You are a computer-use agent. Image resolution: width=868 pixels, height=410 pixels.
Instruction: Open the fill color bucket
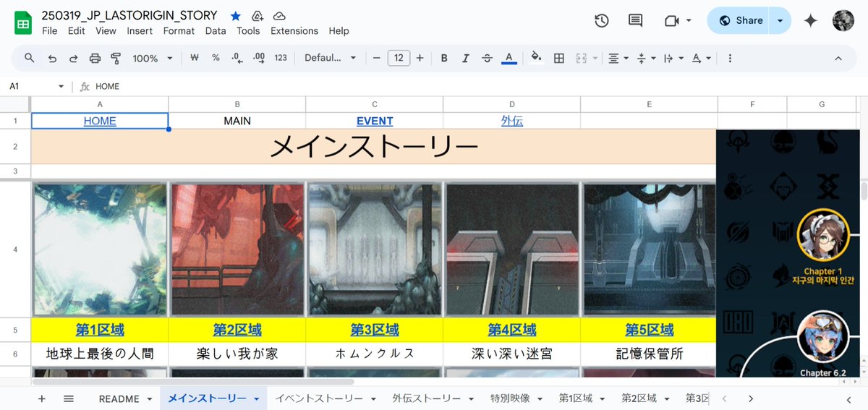pos(536,58)
